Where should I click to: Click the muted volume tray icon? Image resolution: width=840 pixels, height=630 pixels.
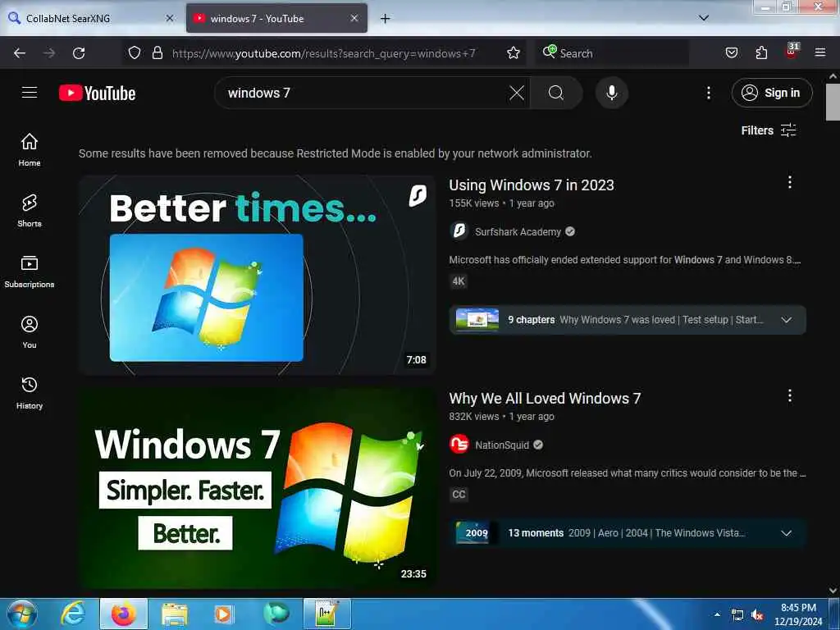point(757,615)
